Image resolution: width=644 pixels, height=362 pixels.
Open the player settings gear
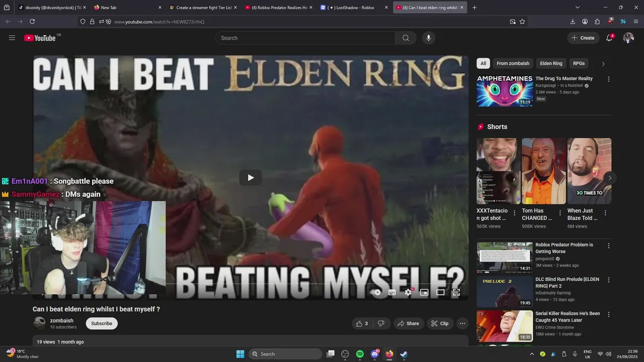pos(408,292)
